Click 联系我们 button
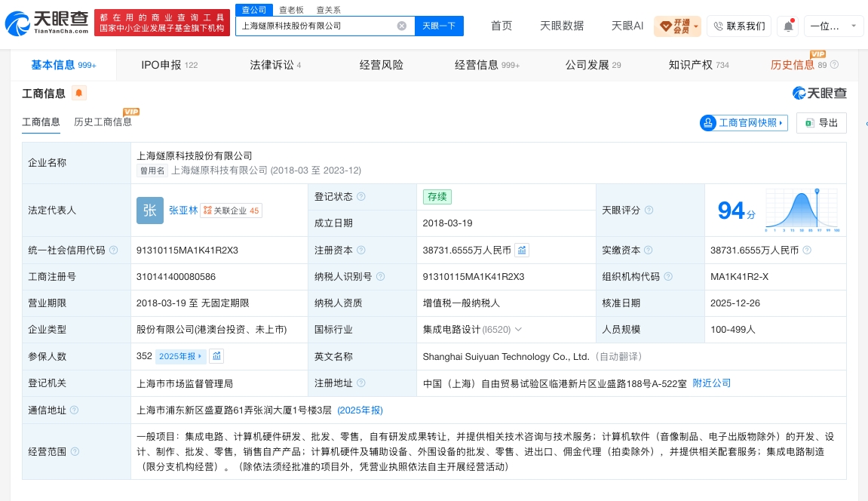This screenshot has width=868, height=501. 739,26
